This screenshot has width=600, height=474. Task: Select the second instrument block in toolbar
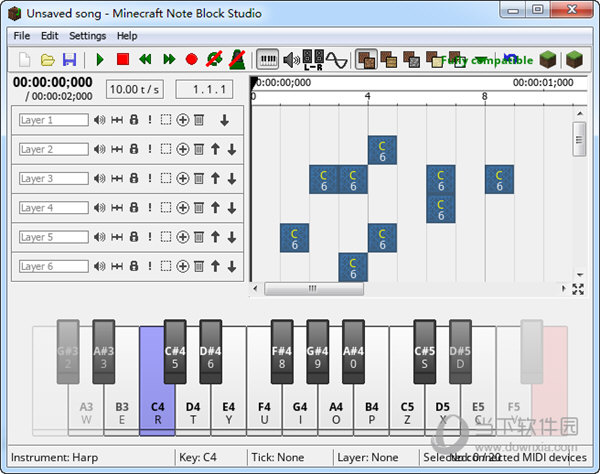[x=388, y=60]
